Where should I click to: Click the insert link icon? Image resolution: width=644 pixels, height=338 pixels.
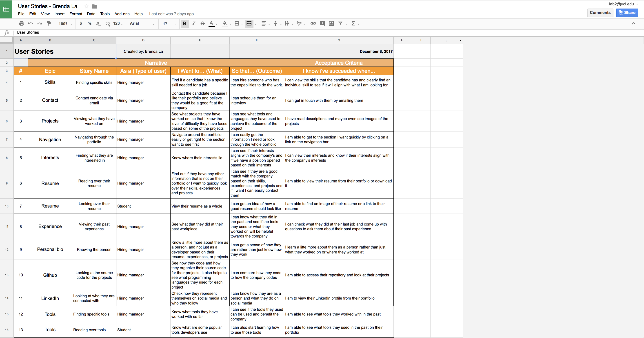pos(313,24)
